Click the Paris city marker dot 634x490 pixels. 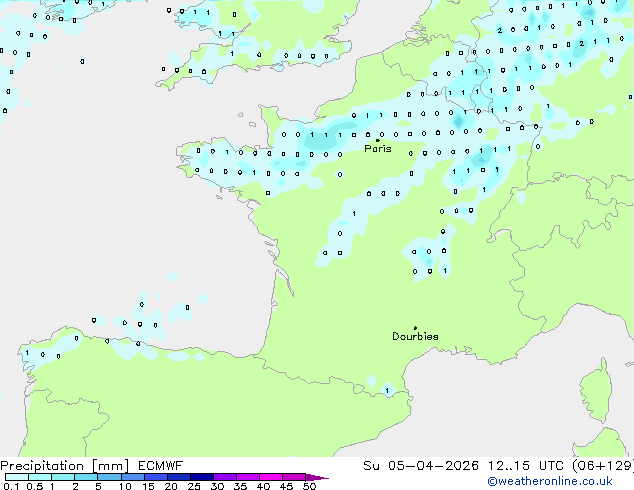[378, 140]
